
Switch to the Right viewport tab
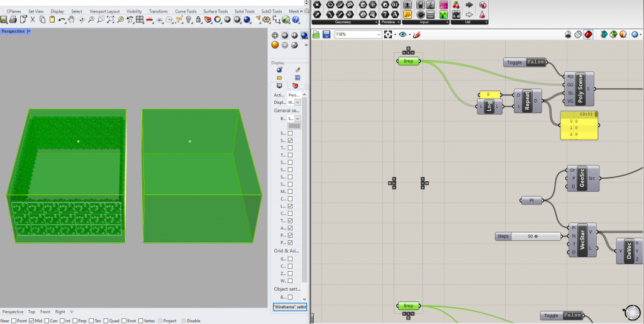coord(60,311)
